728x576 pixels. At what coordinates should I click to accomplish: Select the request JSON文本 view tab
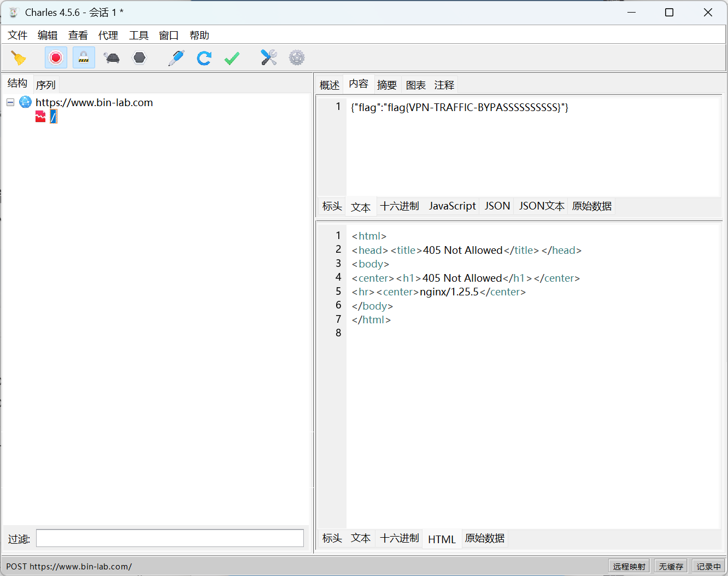point(541,206)
